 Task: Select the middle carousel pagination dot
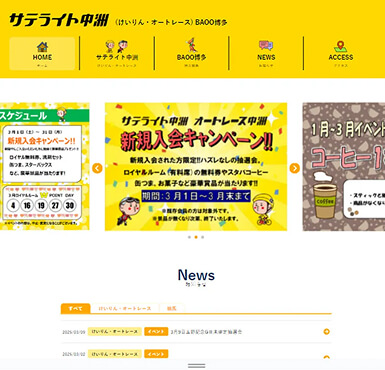point(196,237)
